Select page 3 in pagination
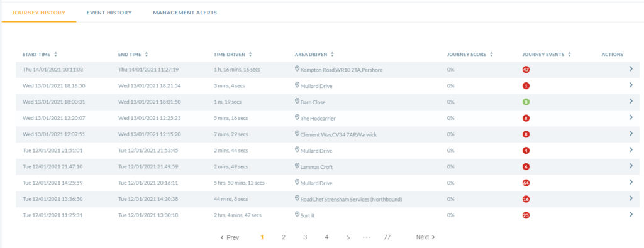Screen dimensions: 644x248 (x=305, y=237)
